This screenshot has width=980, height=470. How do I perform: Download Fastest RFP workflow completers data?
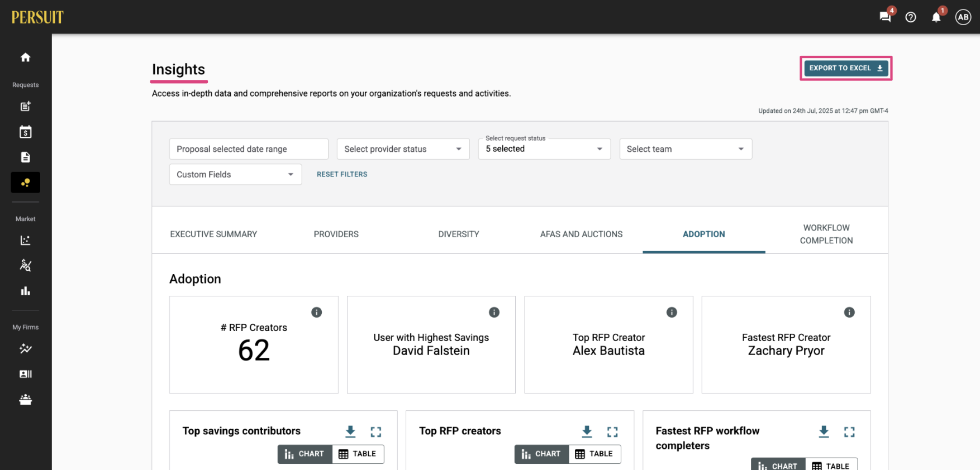tap(824, 431)
